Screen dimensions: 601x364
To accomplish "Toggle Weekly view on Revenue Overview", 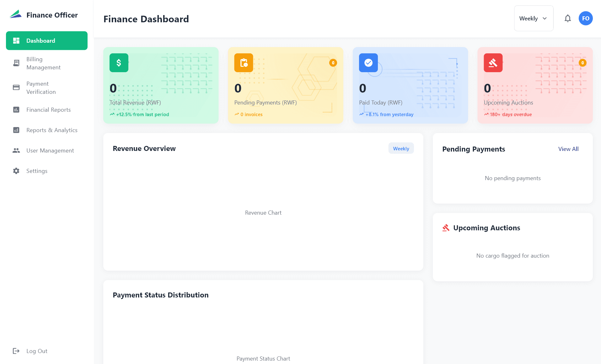I will coord(401,148).
